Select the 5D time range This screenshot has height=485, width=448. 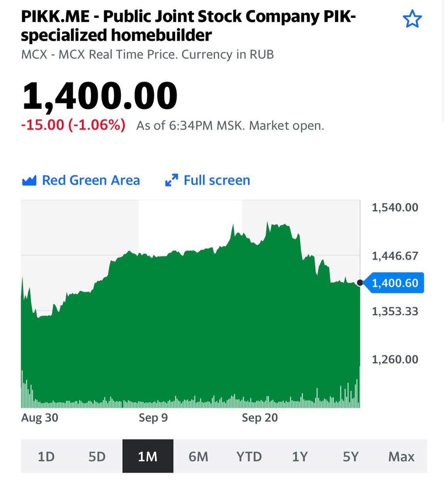click(x=97, y=456)
